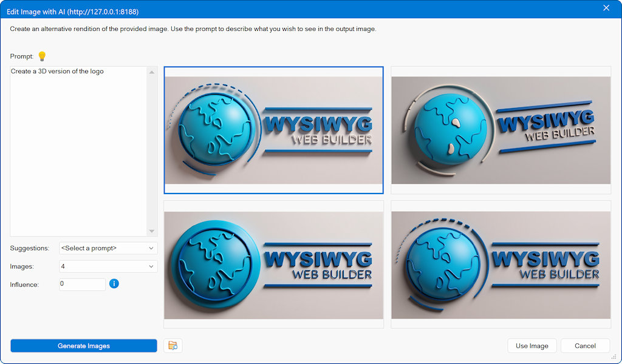
Task: Click the 'Influence:' label
Action: (24, 285)
